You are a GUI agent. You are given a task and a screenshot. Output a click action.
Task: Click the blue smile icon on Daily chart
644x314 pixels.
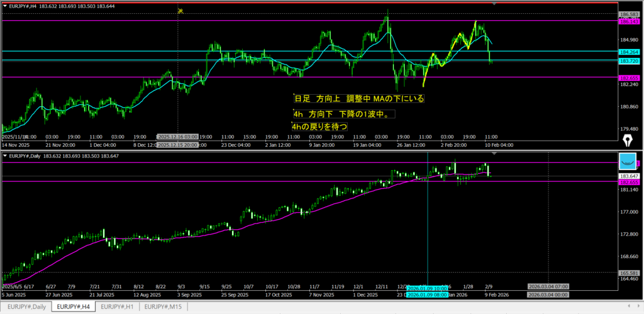[x=628, y=161]
